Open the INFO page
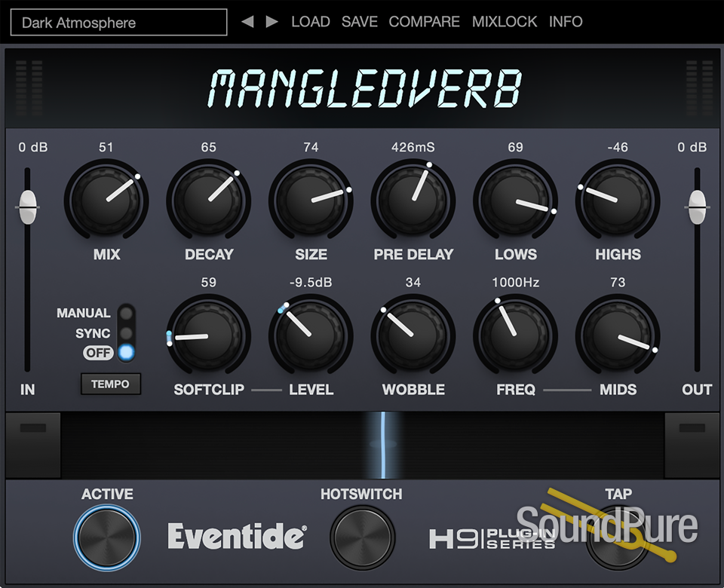 (x=566, y=22)
